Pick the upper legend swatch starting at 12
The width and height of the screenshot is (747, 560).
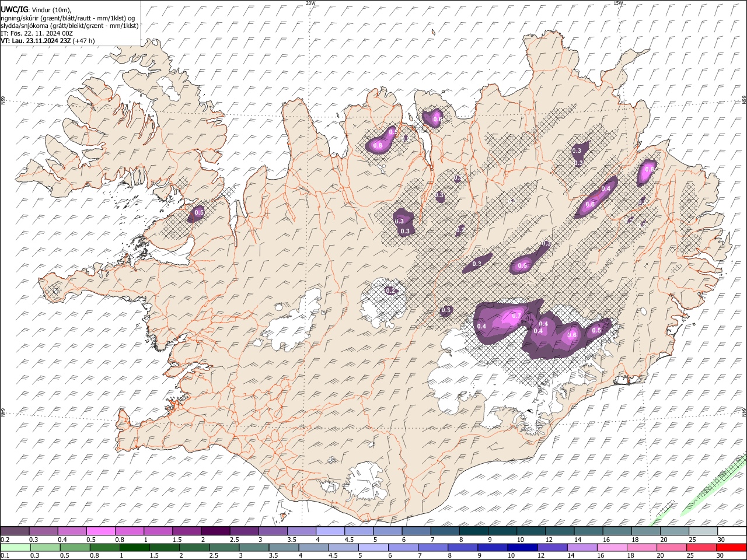559,531
